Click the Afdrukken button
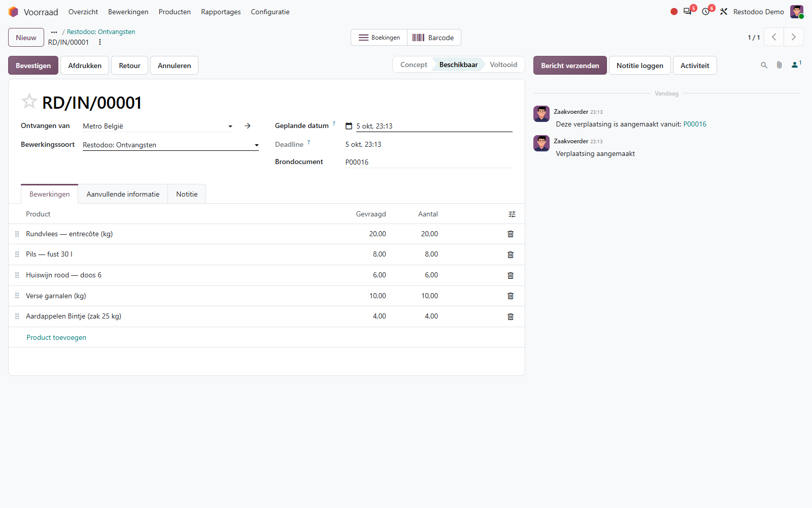812x508 pixels. 85,66
